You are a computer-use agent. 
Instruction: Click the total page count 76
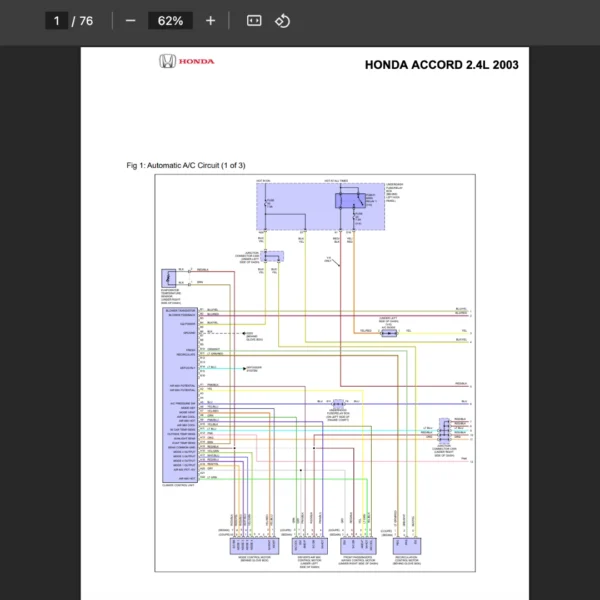(86, 21)
